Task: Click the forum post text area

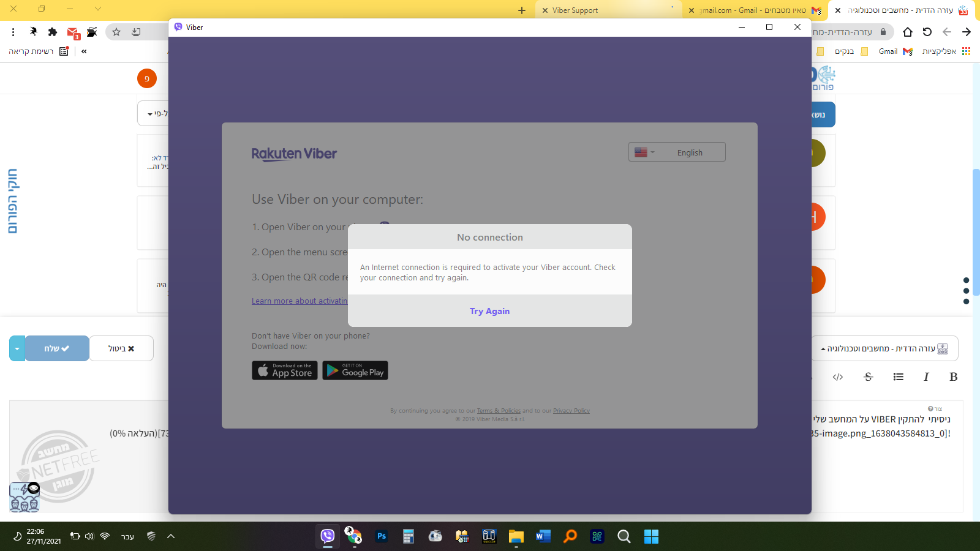Action: point(886,455)
